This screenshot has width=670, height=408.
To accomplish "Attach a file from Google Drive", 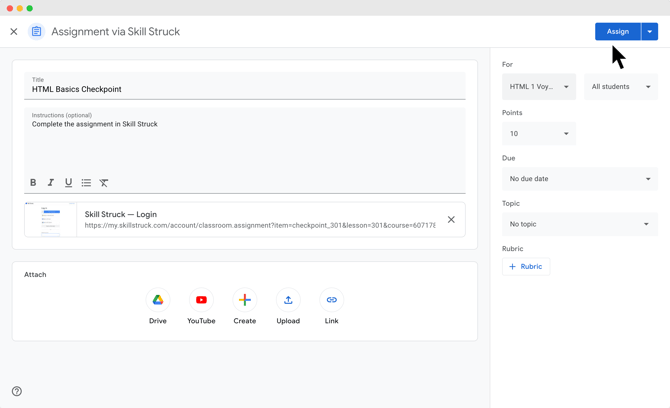I will coord(158,300).
